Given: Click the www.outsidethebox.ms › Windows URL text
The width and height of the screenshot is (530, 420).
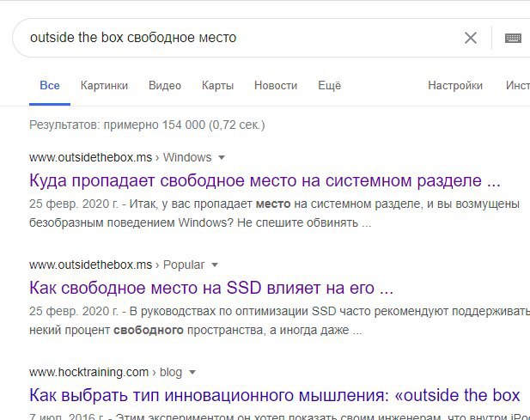Looking at the screenshot, I should (x=120, y=157).
